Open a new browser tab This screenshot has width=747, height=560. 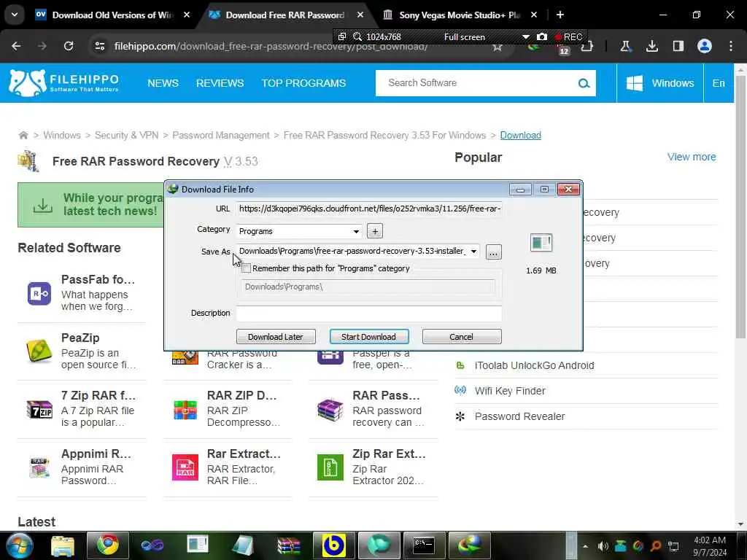[x=560, y=15]
